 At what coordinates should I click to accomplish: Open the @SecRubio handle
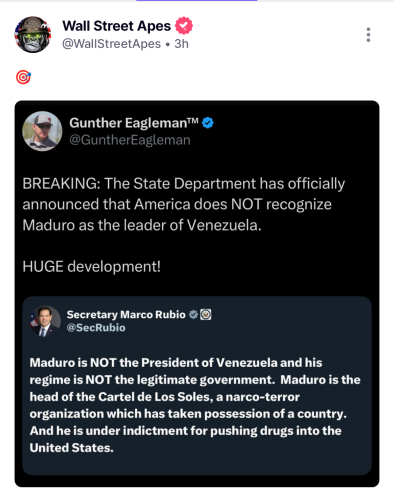tap(96, 328)
